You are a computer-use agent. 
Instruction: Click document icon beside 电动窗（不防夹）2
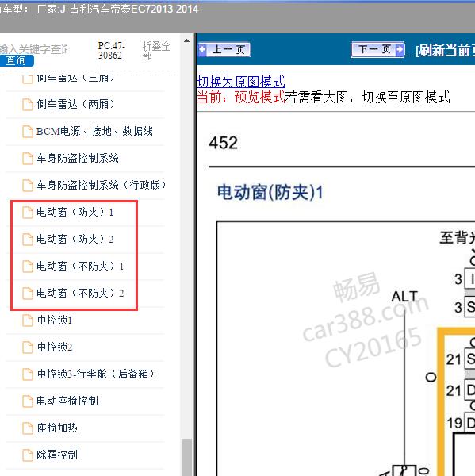coord(28,294)
